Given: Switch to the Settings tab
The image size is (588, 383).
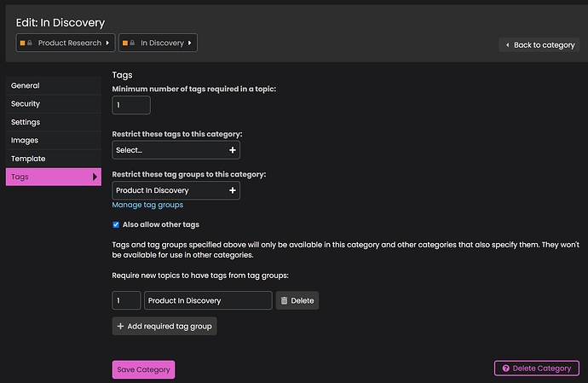Looking at the screenshot, I should point(54,122).
